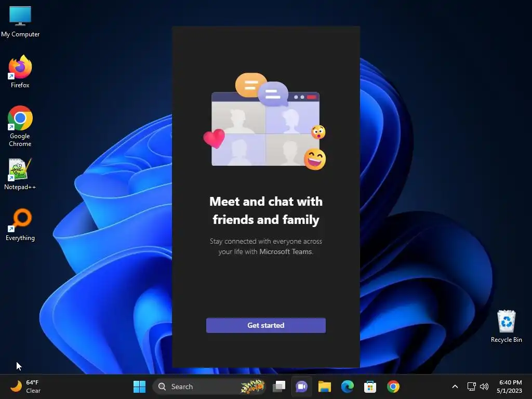Launch Chrome from the taskbar

(x=393, y=387)
